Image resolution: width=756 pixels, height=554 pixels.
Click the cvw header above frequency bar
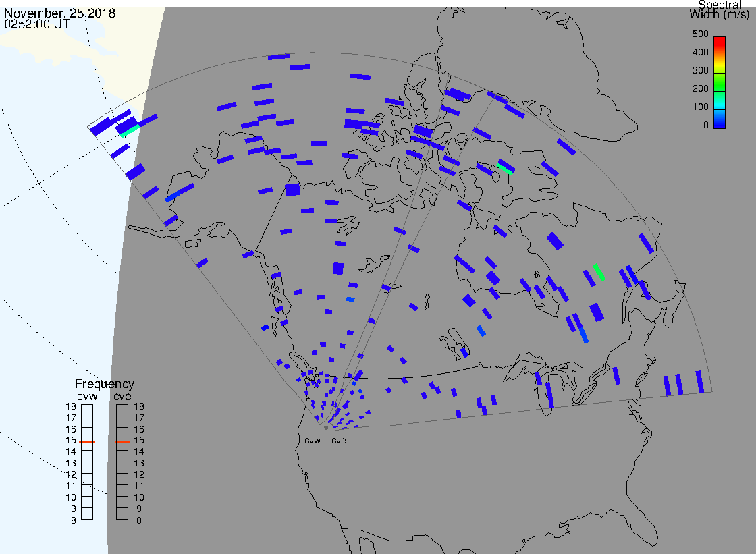[x=87, y=396]
